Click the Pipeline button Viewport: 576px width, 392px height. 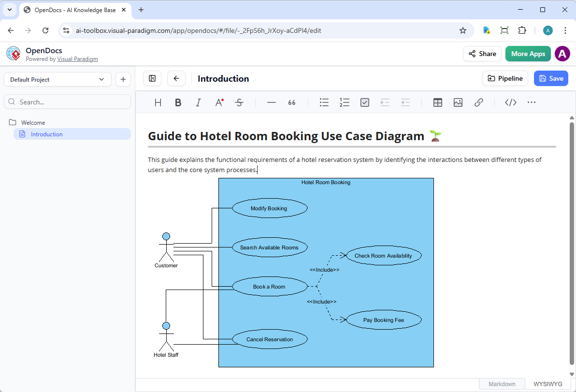tap(505, 78)
